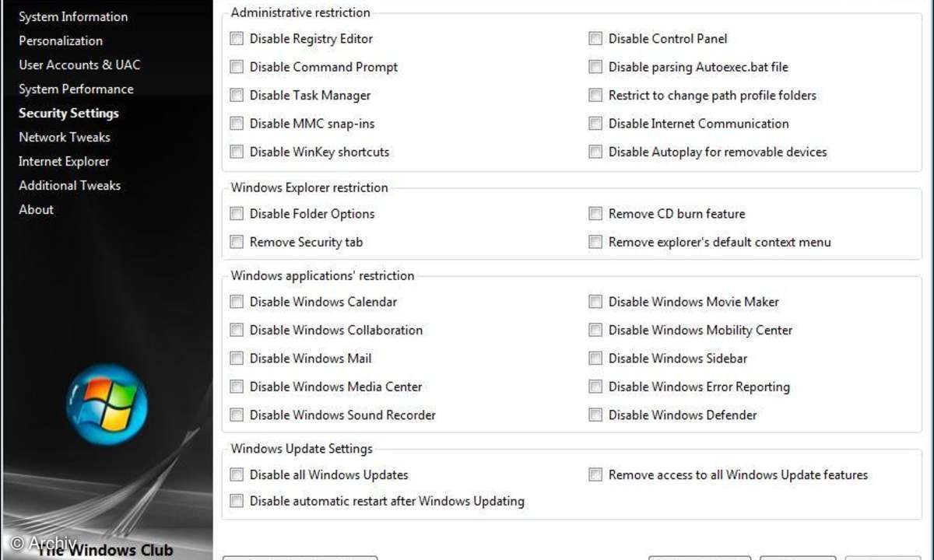Open the System Performance section
Viewport: 934px width, 560px height.
[76, 89]
